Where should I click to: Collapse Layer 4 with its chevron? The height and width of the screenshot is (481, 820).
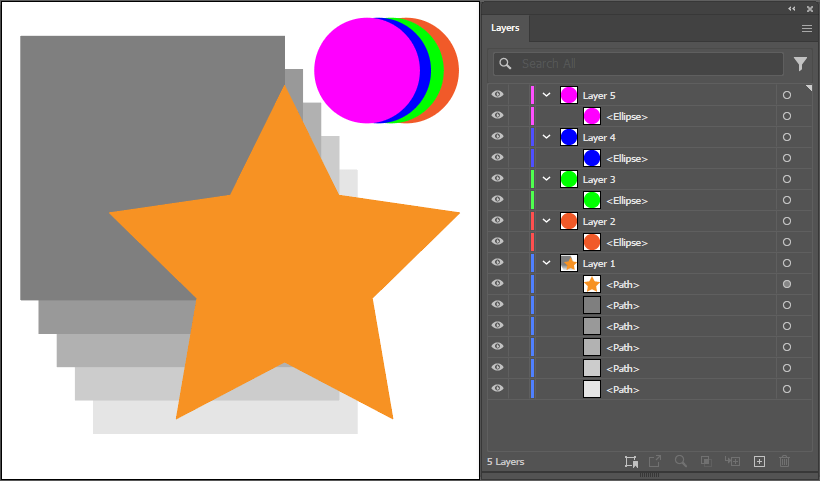pos(546,137)
